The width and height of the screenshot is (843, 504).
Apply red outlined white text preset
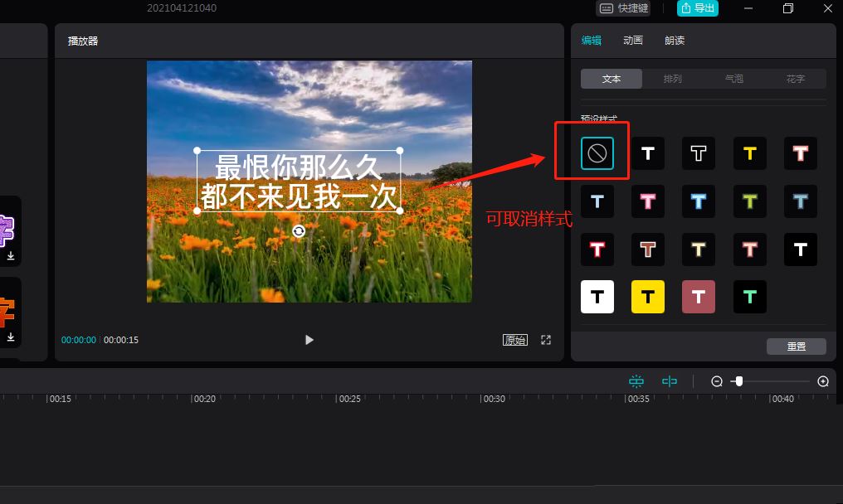click(597, 250)
